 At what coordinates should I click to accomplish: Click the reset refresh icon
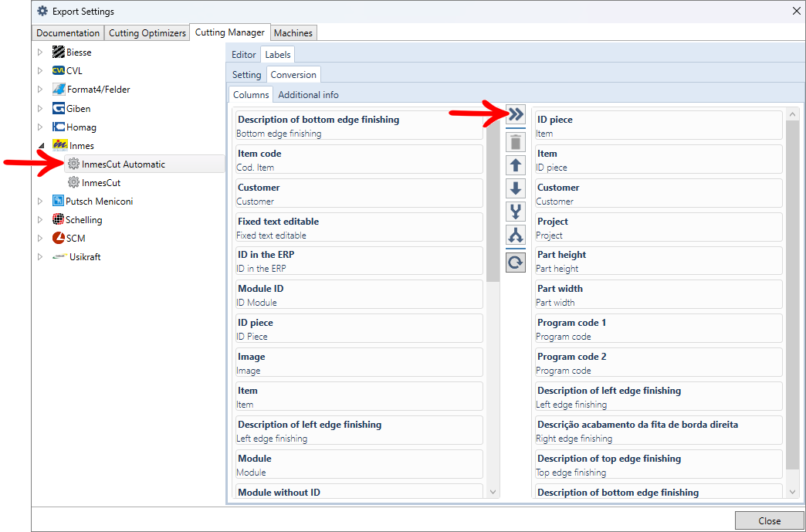tap(516, 263)
